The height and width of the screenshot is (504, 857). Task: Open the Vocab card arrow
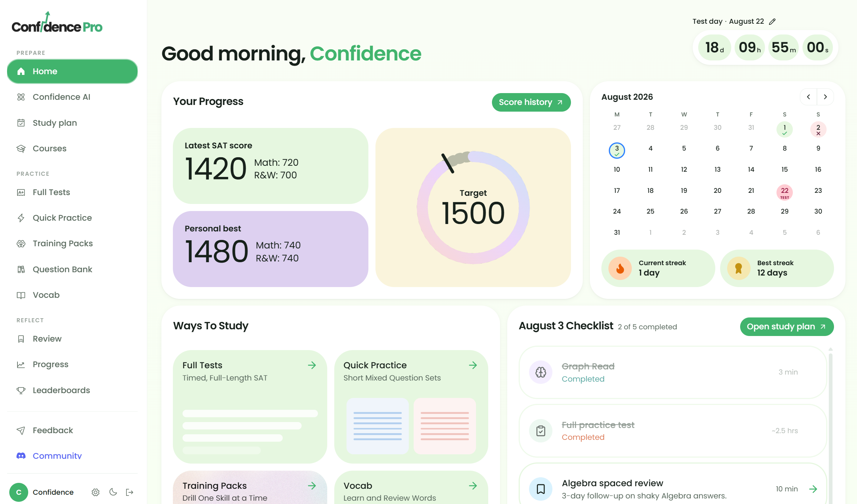(x=473, y=486)
